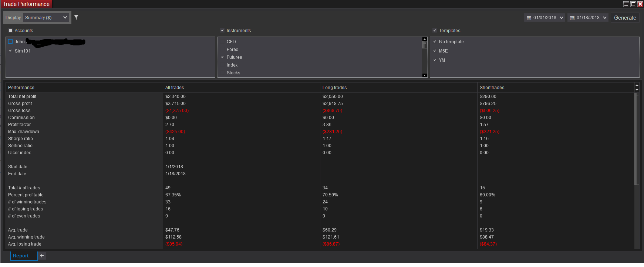Click performance grid scroll up arrow
Image resolution: width=644 pixels, height=267 pixels.
pos(637,85)
